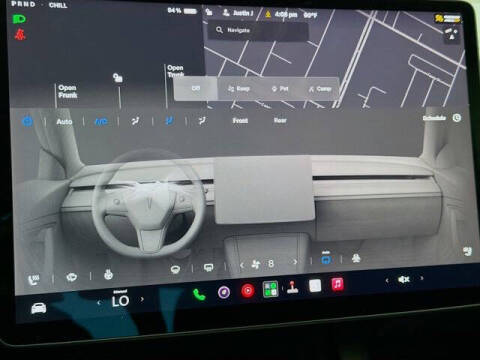Select Camp mode
Viewport: 480px width, 360px height.
click(x=320, y=89)
